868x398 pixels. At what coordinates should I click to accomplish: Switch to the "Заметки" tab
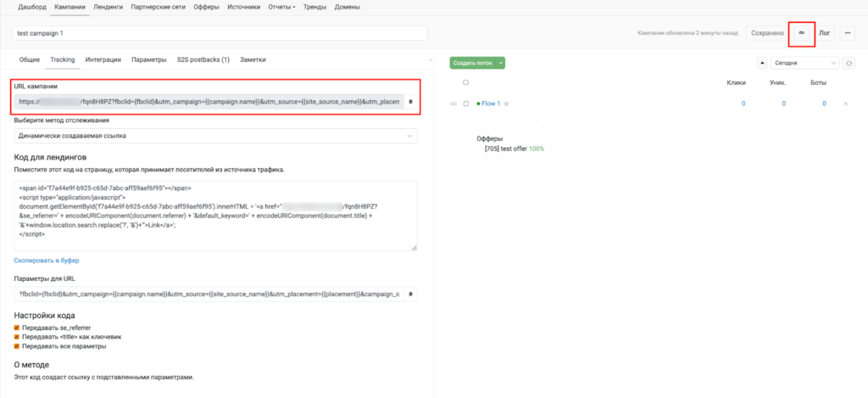[253, 60]
